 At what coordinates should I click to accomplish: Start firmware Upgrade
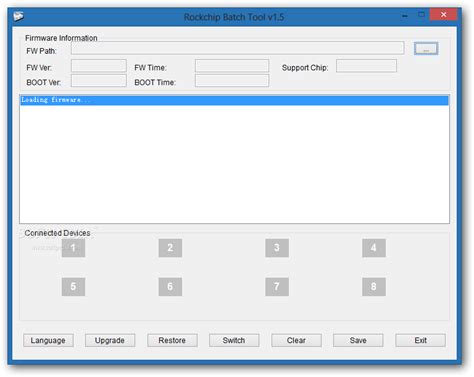coord(110,340)
